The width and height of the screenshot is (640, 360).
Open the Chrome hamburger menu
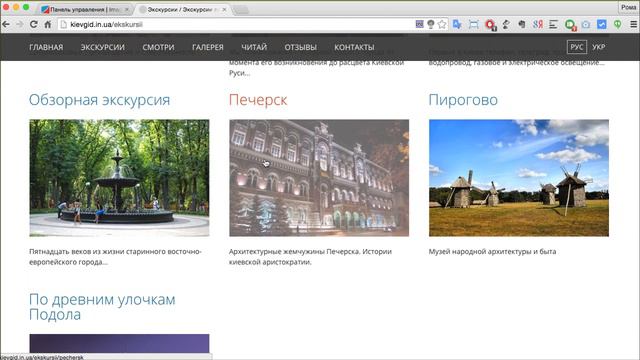633,24
